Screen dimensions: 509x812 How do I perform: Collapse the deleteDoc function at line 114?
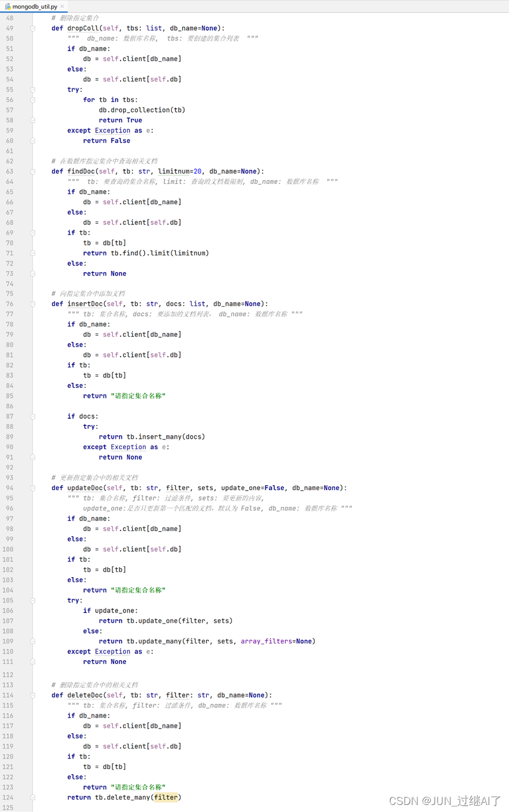[x=33, y=695]
